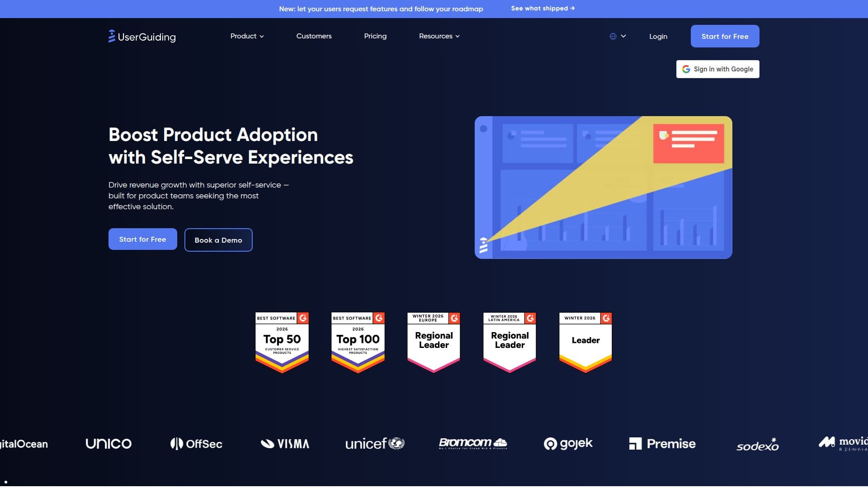Click the G2 Top 100 badge
Image resolution: width=868 pixels, height=488 pixels.
(x=358, y=343)
